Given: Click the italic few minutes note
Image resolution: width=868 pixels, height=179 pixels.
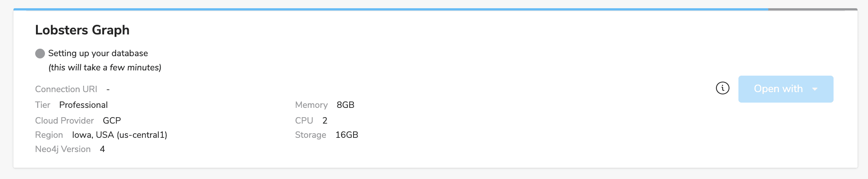Looking at the screenshot, I should click(x=105, y=67).
